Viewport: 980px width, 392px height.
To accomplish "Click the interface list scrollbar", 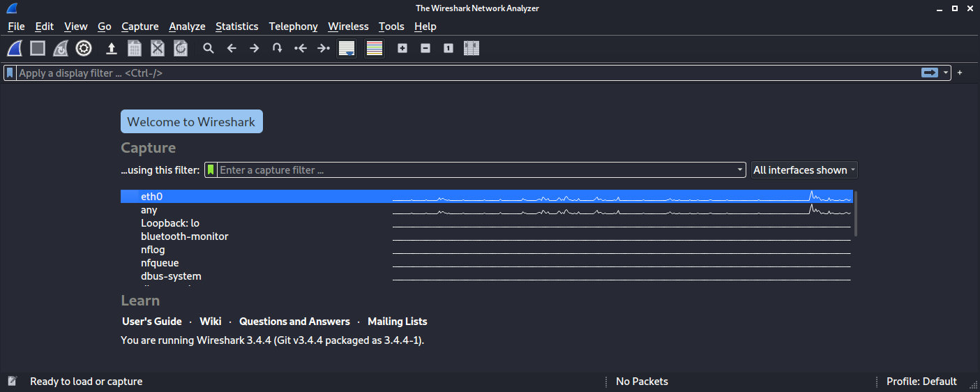I will (856, 213).
